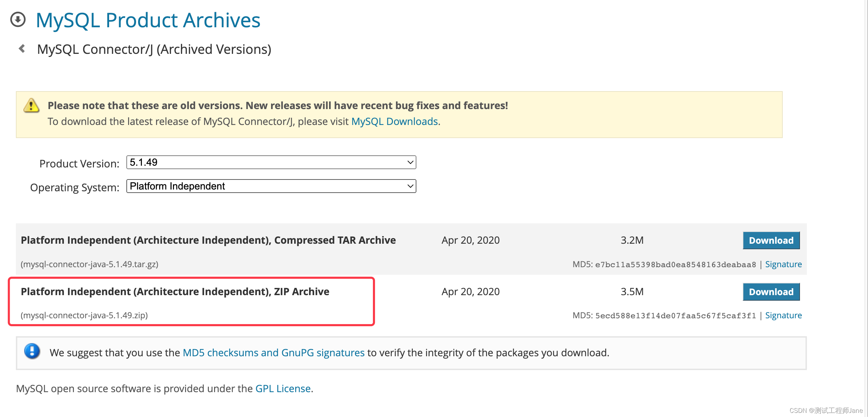Select filename mysql-connector-java-5.1.49.zip text
The height and width of the screenshot is (417, 868).
point(84,315)
